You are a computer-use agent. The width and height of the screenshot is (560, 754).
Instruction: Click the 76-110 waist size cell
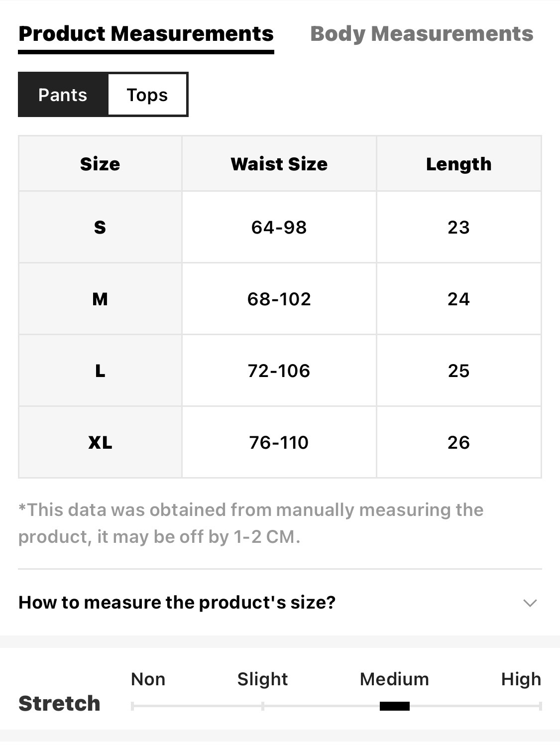coord(279,442)
